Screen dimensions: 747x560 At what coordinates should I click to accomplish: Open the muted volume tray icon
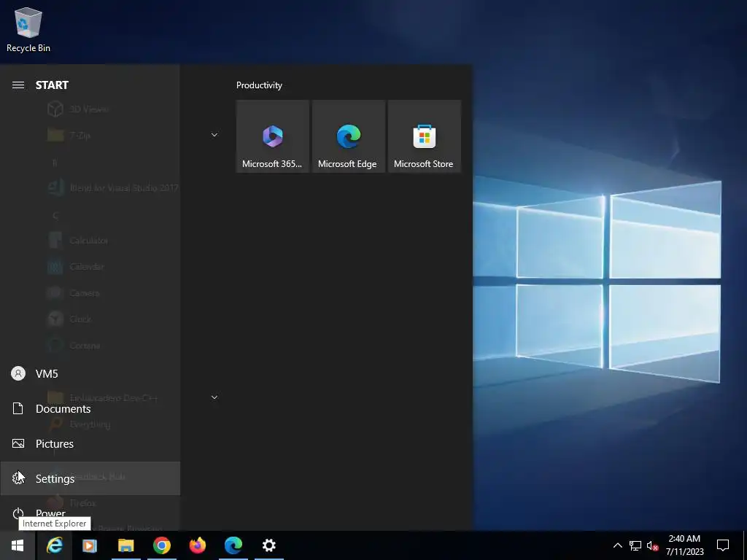point(652,545)
